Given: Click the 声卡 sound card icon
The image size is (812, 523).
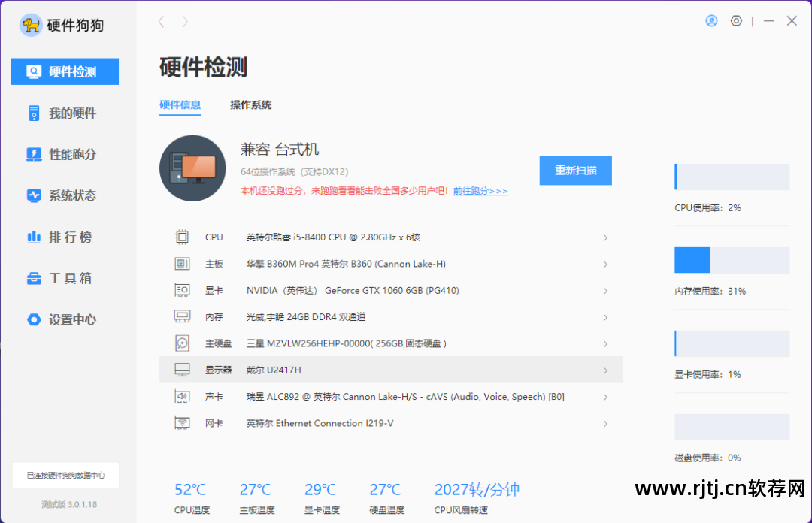Looking at the screenshot, I should click(x=182, y=396).
